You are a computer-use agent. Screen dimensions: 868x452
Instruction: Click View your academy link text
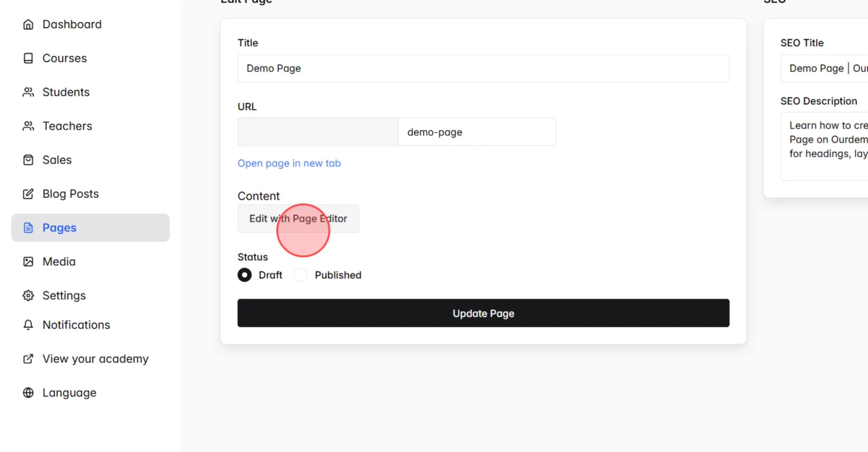coord(95,359)
